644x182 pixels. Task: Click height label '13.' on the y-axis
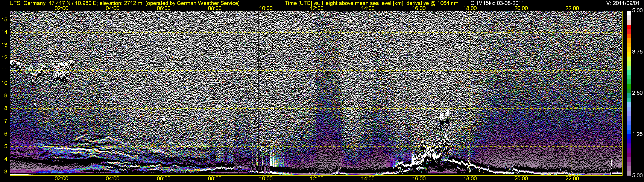tap(5, 45)
